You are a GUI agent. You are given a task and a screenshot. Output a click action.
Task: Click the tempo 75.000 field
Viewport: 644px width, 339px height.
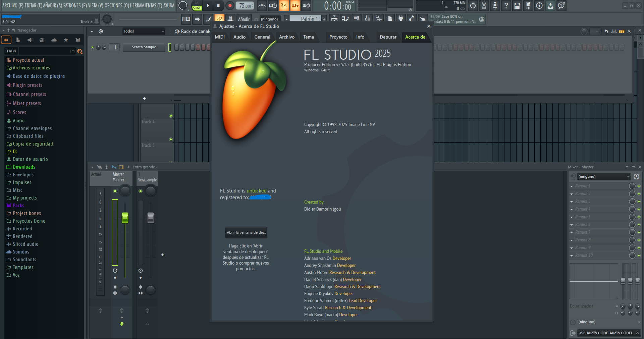pyautogui.click(x=245, y=6)
